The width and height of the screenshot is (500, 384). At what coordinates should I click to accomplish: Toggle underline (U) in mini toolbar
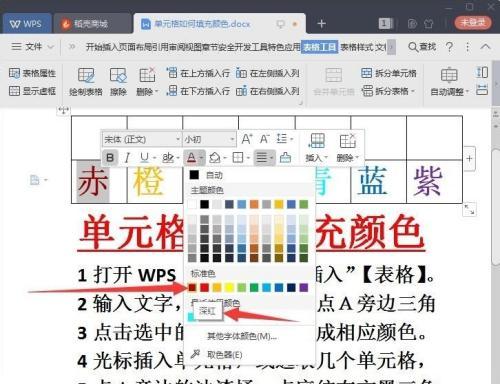point(144,157)
